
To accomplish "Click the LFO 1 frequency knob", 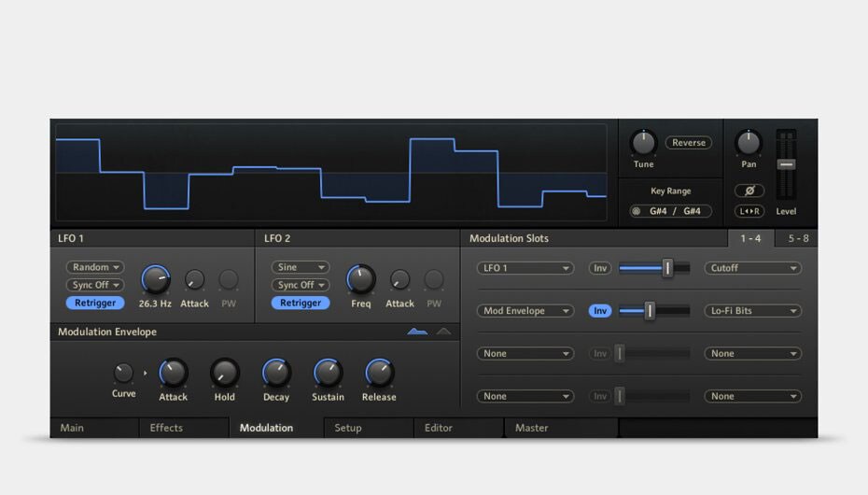I will (156, 278).
